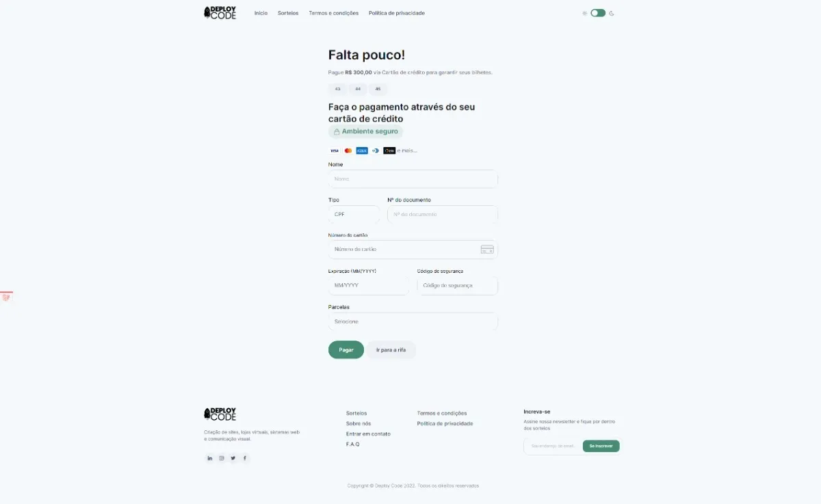
Task: Open the Tipo CPF document type dropdown
Action: (x=354, y=215)
